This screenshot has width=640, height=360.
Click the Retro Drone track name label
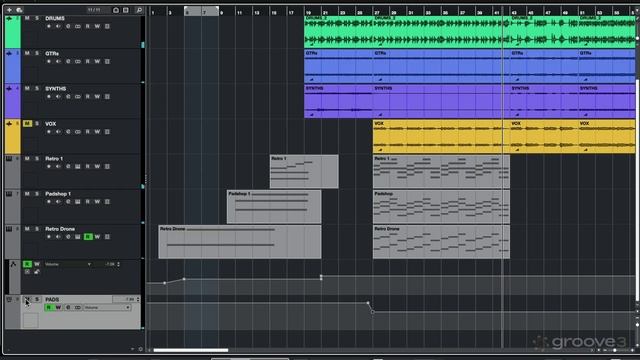point(60,229)
